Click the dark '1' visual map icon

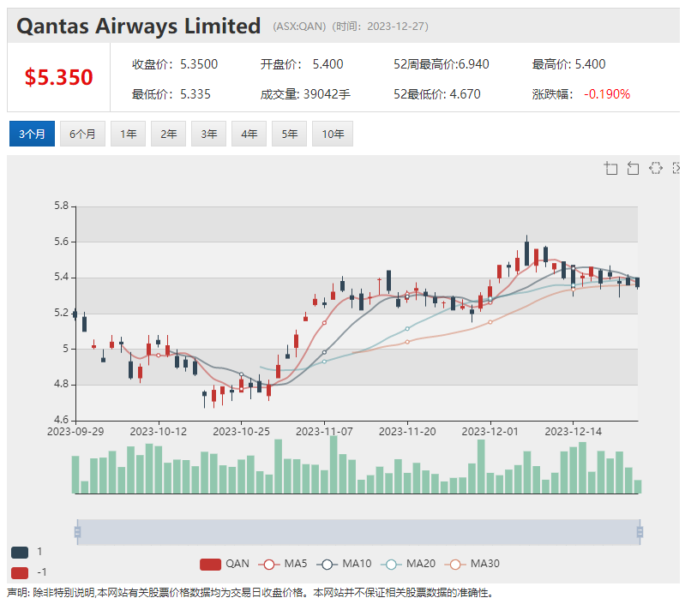[x=20, y=552]
